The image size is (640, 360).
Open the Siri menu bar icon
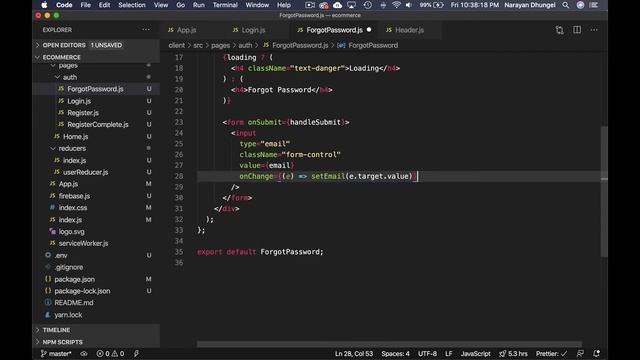(580, 5)
